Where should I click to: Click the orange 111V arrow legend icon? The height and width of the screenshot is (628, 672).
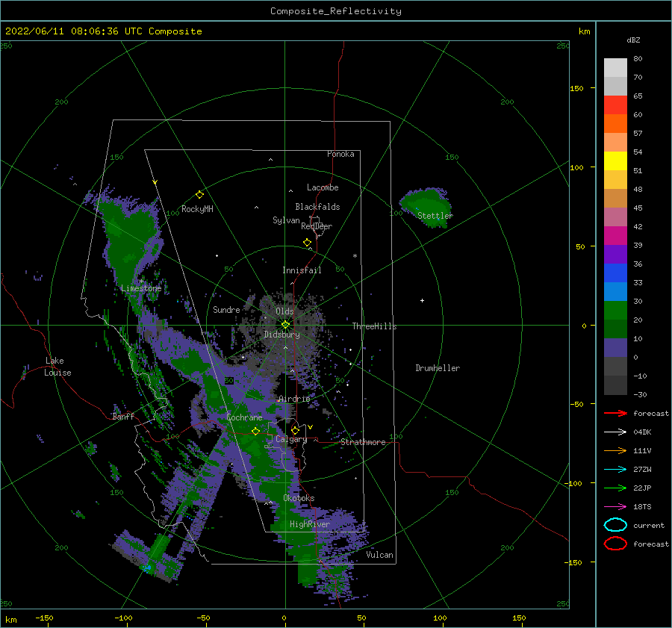point(615,450)
